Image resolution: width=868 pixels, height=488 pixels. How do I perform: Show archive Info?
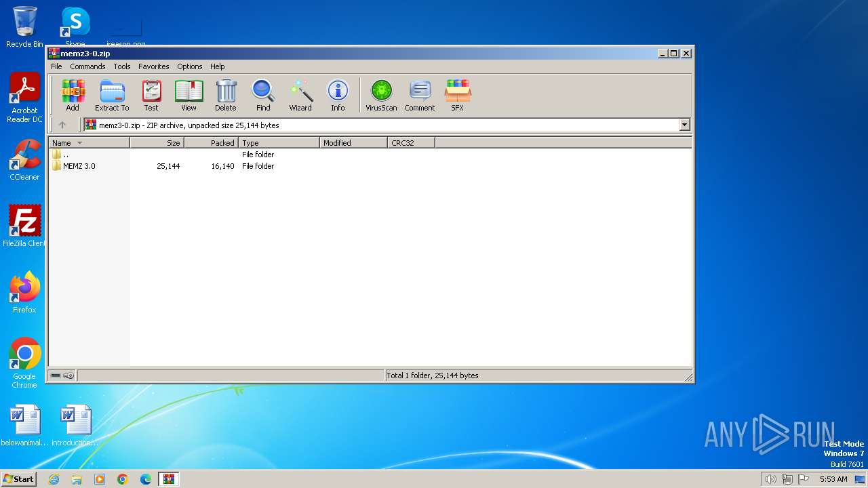338,95
